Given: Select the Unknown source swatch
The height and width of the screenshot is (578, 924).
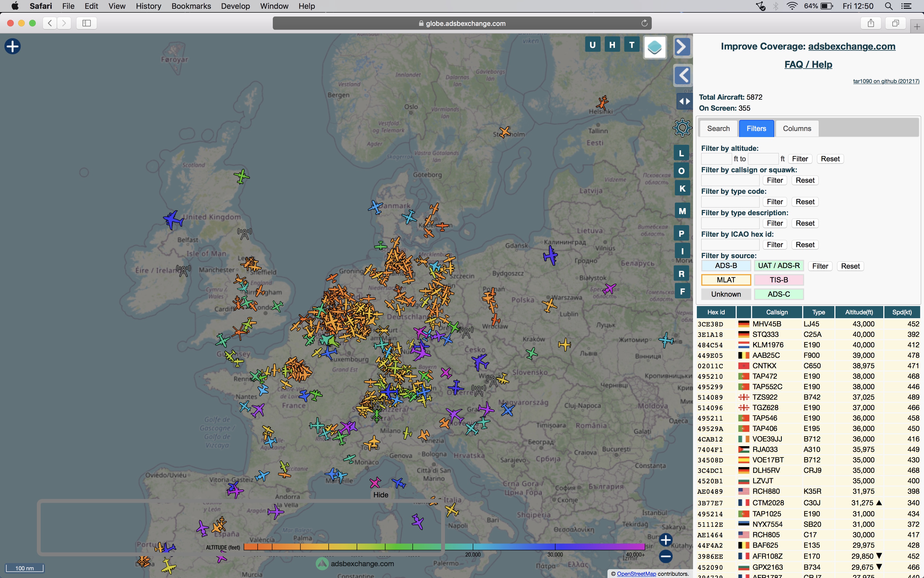Looking at the screenshot, I should 726,294.
